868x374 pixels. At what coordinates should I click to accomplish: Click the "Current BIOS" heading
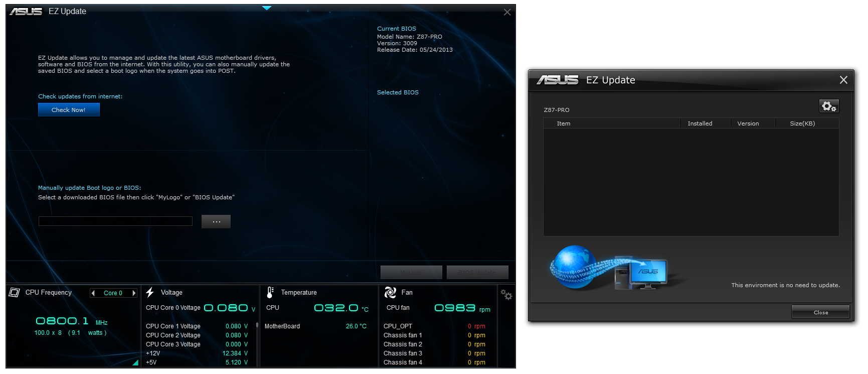397,29
